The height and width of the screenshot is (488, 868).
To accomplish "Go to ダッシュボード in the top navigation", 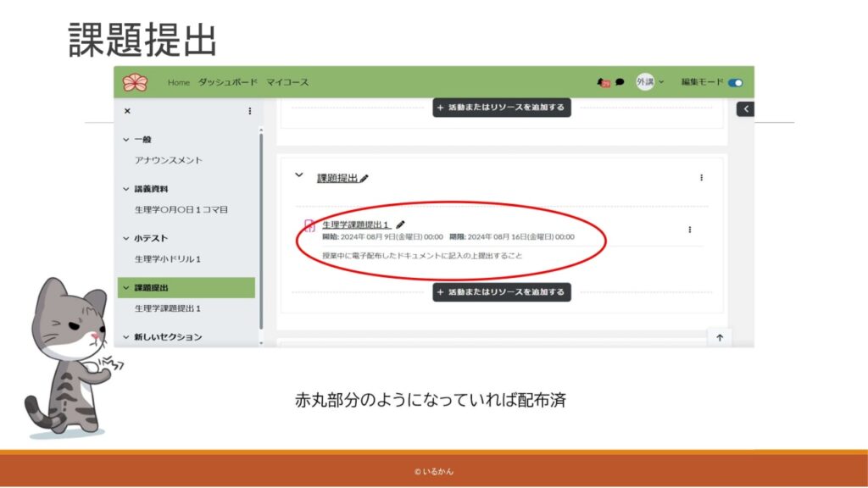I will [x=227, y=82].
